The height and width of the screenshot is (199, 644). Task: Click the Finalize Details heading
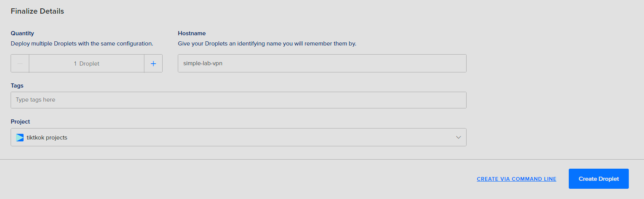[x=37, y=11]
